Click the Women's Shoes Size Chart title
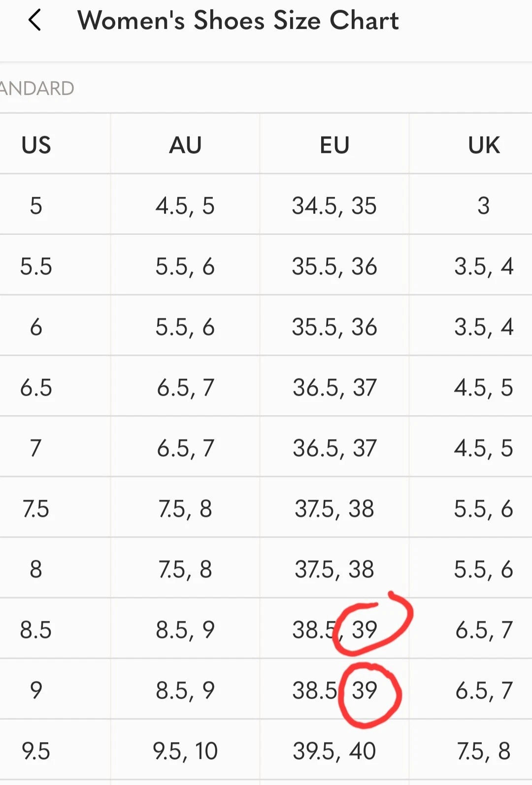The height and width of the screenshot is (785, 532). [x=238, y=21]
